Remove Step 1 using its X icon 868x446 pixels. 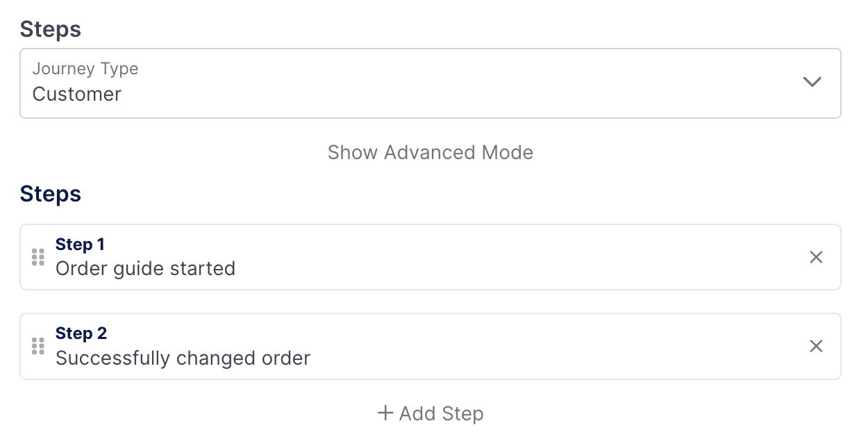(817, 257)
